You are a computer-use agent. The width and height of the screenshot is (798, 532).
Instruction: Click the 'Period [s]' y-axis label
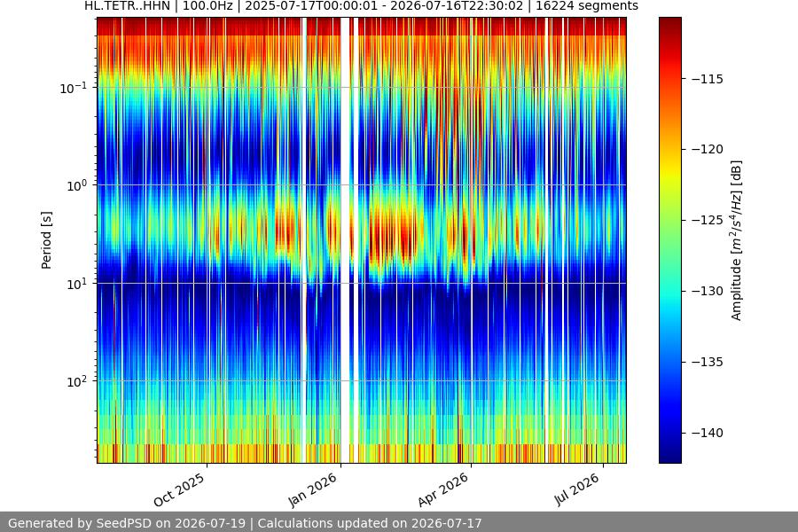46,240
